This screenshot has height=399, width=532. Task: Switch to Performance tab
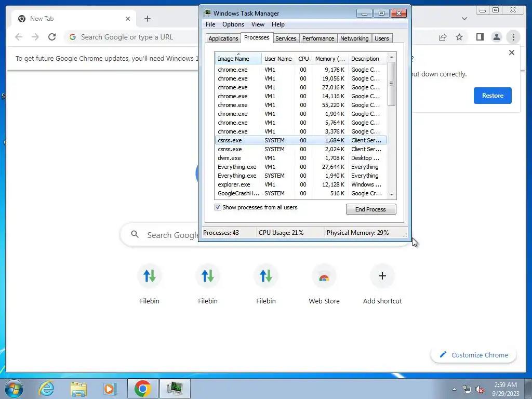(x=318, y=38)
